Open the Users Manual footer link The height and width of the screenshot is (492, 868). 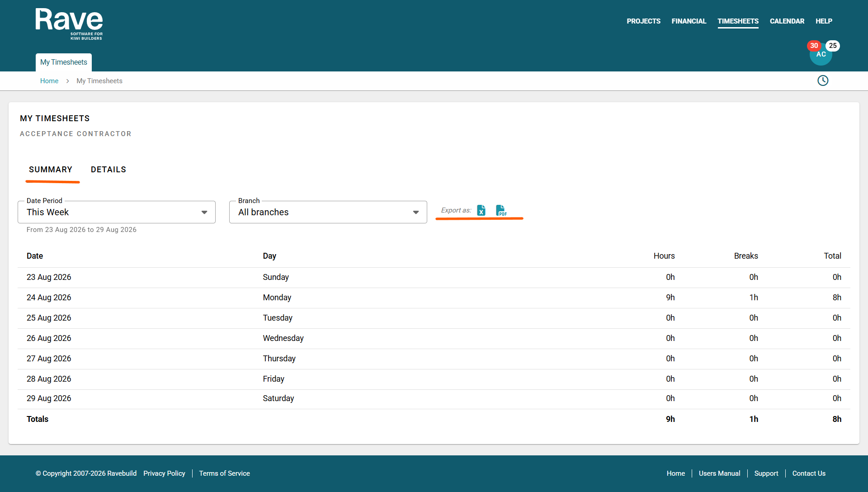click(719, 473)
